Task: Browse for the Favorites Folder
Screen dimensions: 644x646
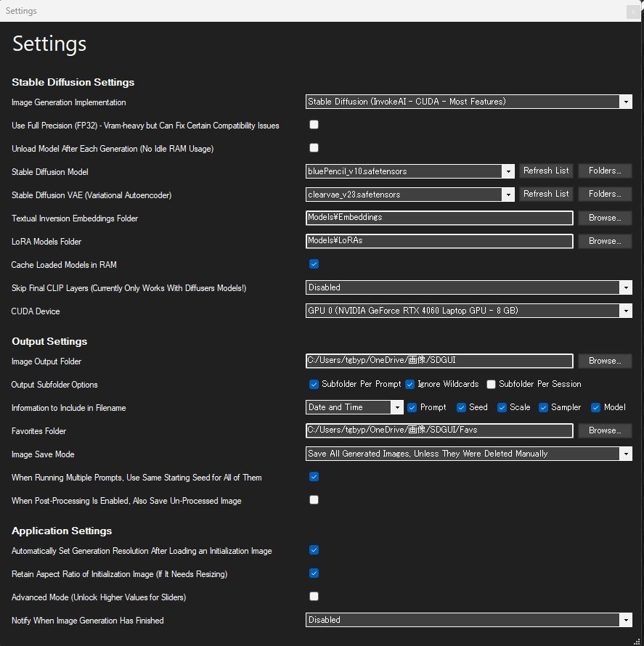Action: (x=605, y=430)
